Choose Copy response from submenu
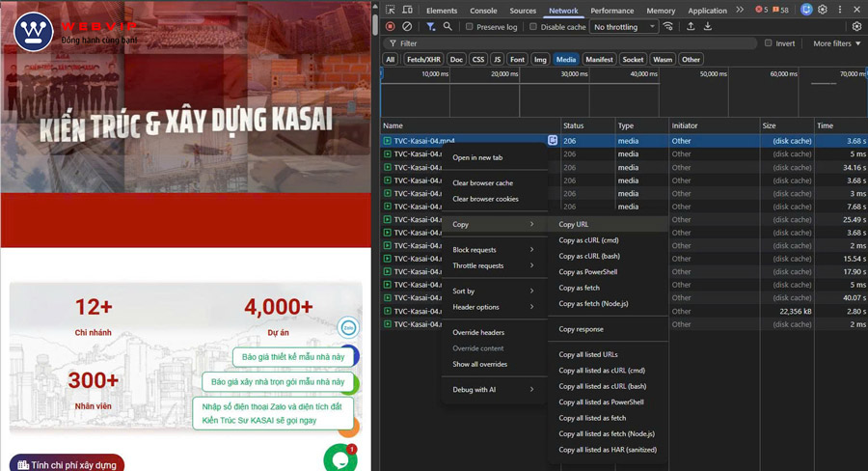868x471 pixels. click(609, 329)
